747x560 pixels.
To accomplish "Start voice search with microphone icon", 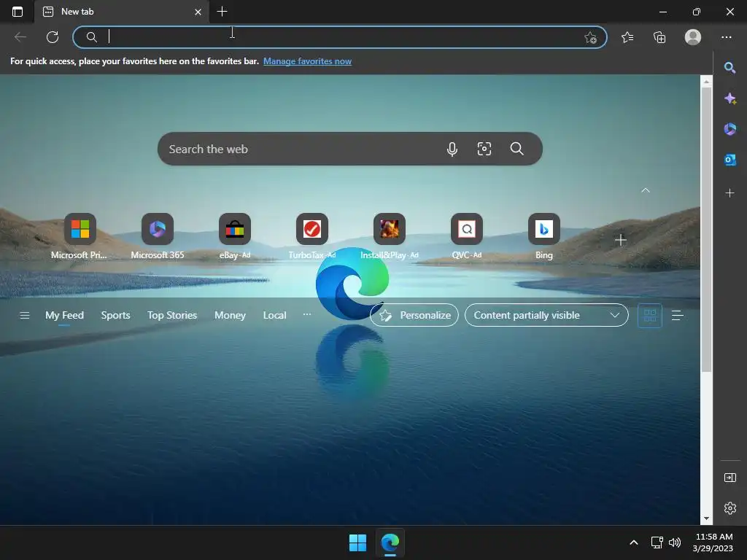I will (x=452, y=149).
